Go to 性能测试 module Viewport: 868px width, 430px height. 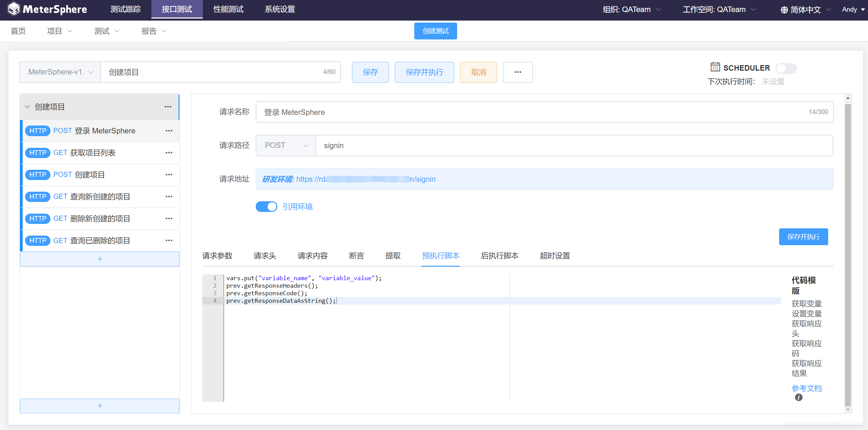(228, 9)
